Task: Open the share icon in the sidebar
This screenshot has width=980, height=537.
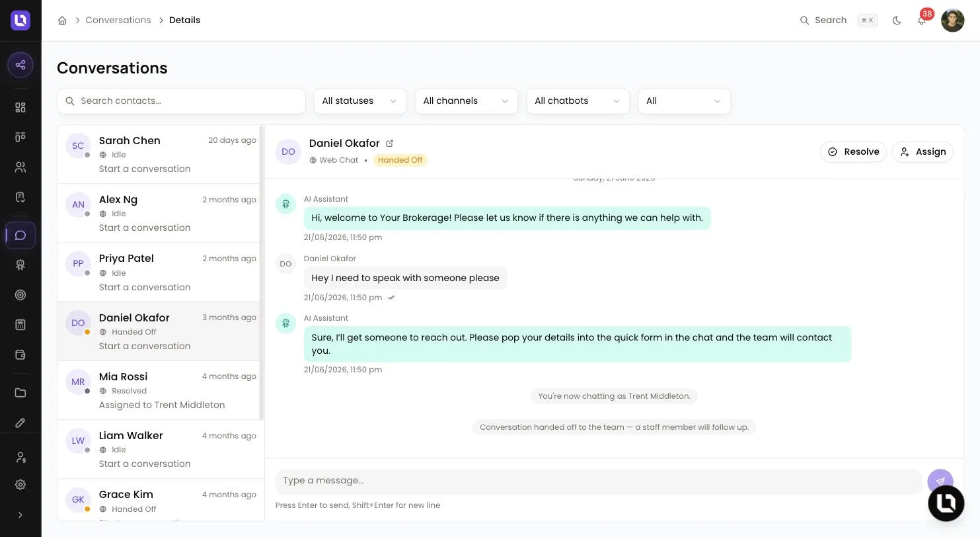Action: (20, 65)
